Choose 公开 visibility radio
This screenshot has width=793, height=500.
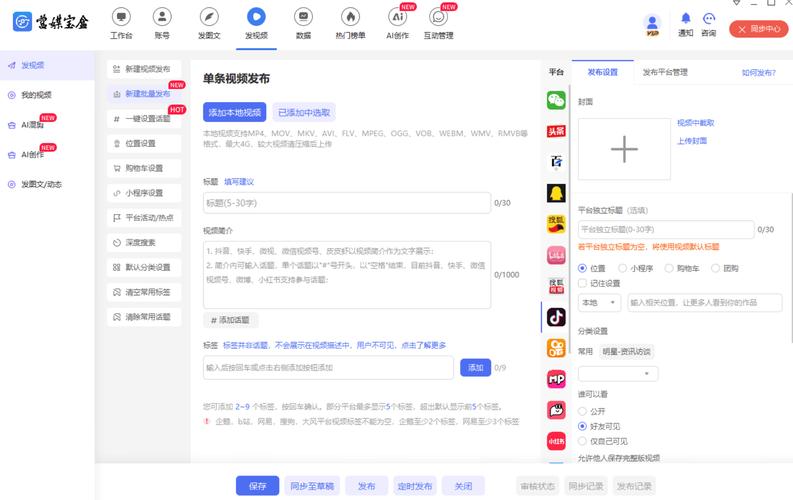pos(583,412)
